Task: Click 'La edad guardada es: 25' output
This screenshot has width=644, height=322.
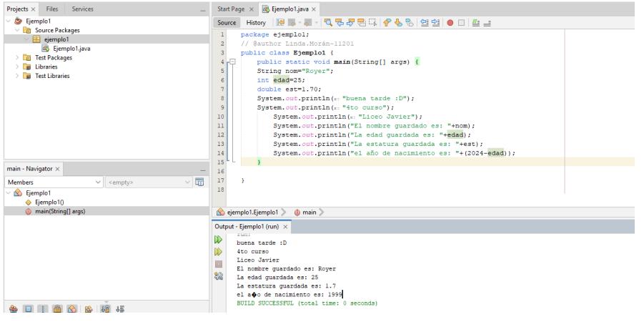Action: pyautogui.click(x=277, y=277)
